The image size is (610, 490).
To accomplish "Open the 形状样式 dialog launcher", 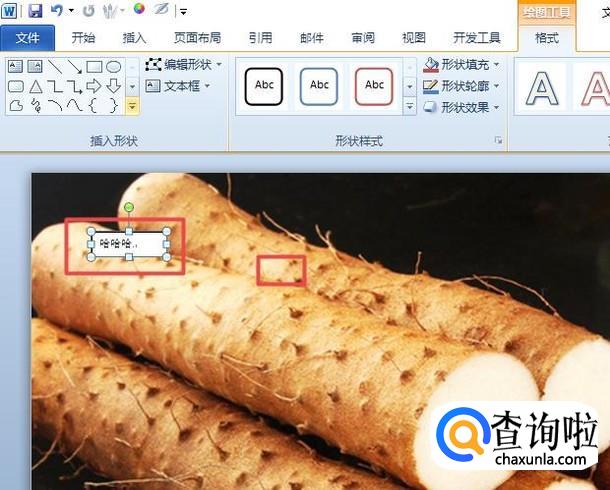I will point(498,140).
